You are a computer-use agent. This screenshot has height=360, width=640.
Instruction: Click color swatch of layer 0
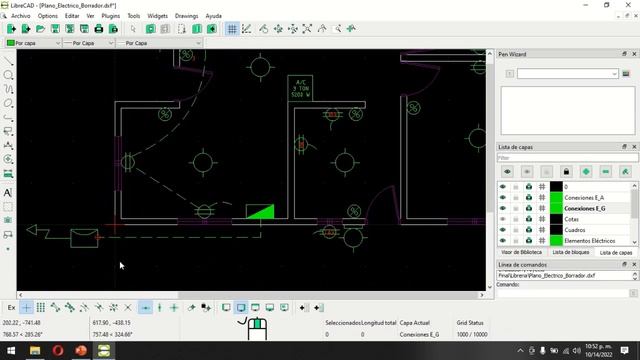(x=556, y=187)
